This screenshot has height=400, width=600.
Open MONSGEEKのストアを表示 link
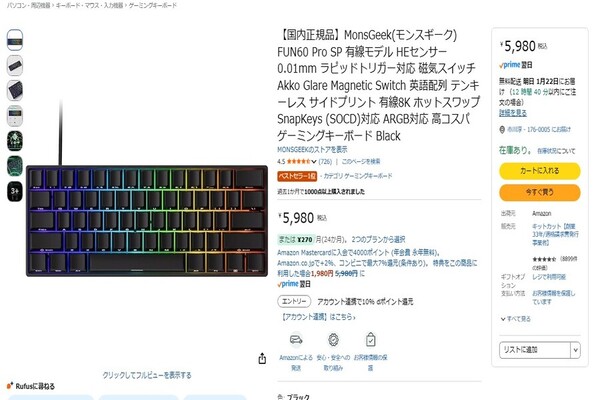(312, 149)
